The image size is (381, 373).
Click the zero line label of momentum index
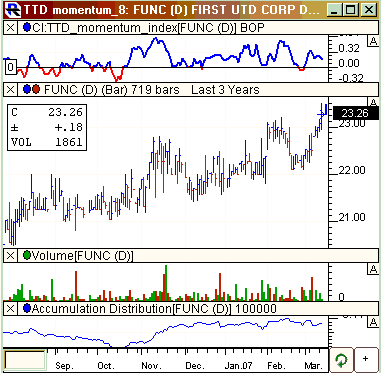click(10, 68)
